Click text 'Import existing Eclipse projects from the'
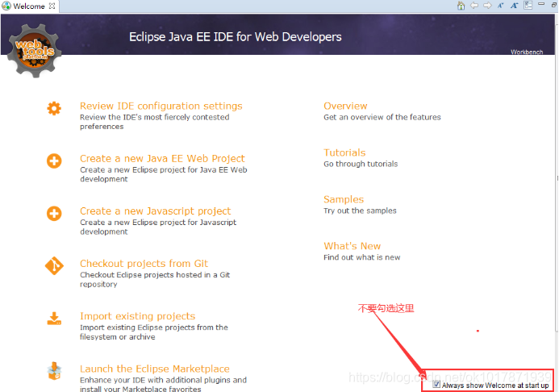This screenshot has width=559, height=392. pyautogui.click(x=154, y=327)
